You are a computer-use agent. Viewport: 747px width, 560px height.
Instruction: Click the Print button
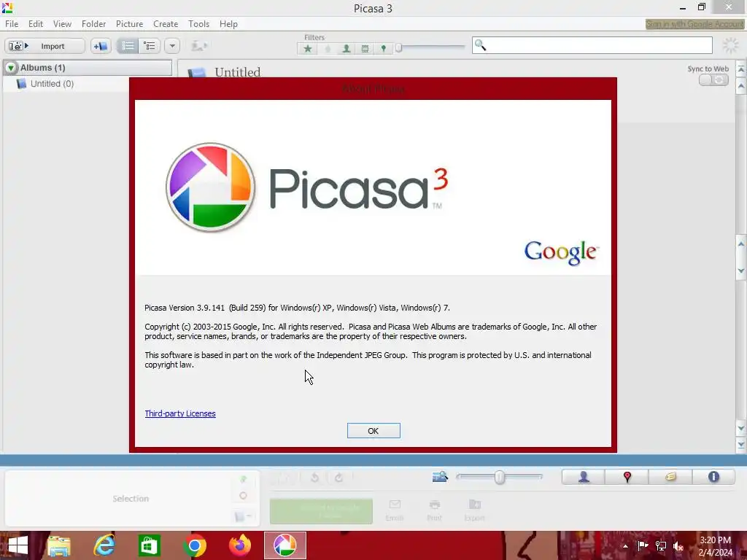434,510
